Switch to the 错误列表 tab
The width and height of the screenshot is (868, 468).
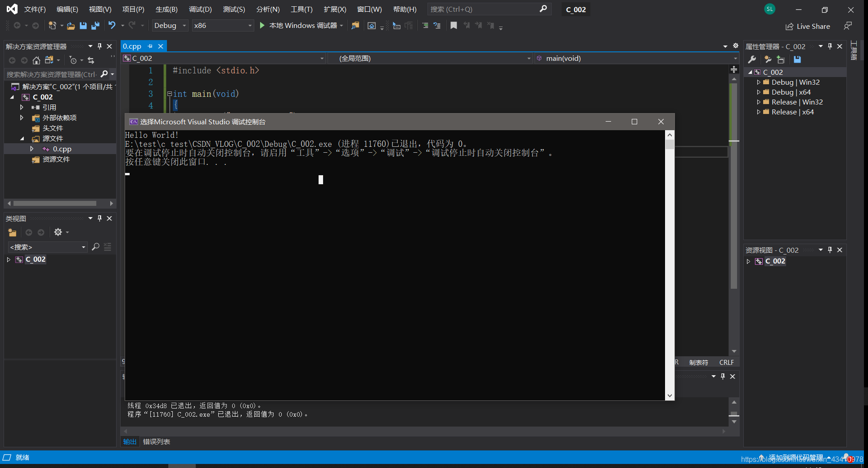click(157, 442)
